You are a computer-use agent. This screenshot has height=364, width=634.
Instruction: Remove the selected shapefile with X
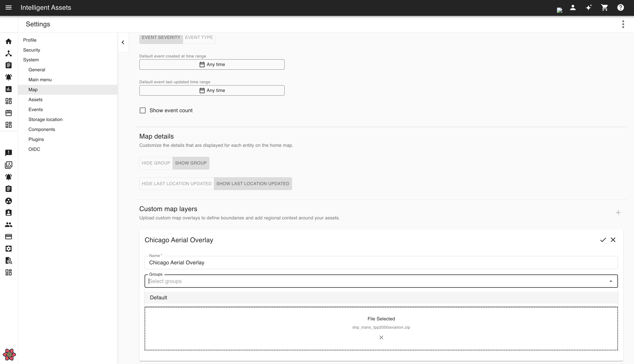pyautogui.click(x=381, y=337)
